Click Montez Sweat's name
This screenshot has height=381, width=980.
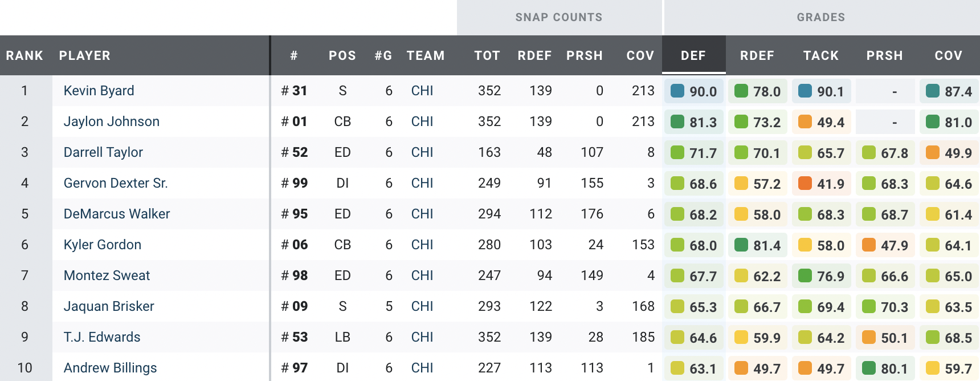click(x=107, y=275)
